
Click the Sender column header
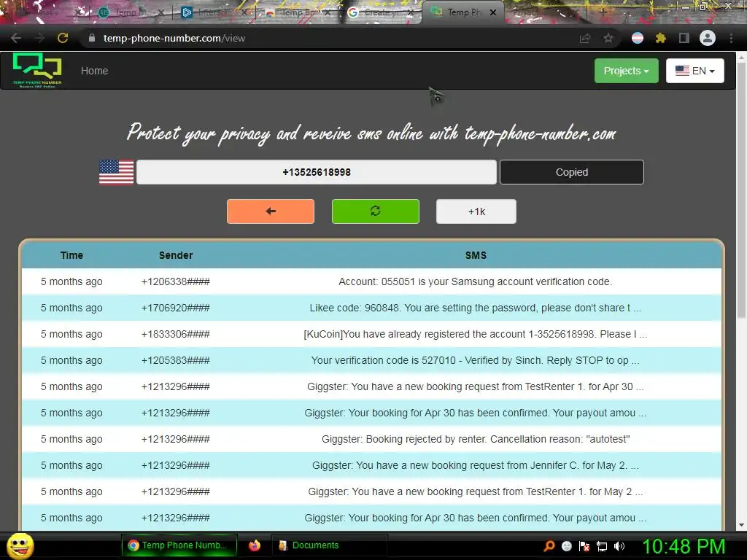(176, 255)
